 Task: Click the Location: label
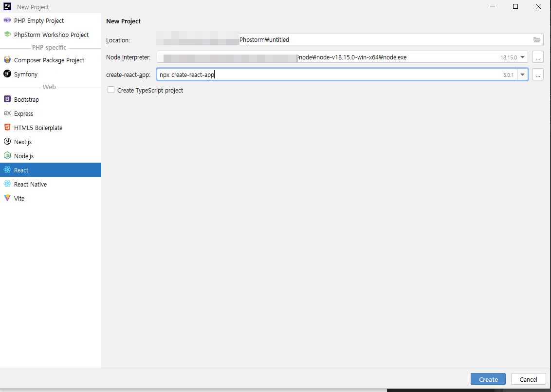point(118,40)
